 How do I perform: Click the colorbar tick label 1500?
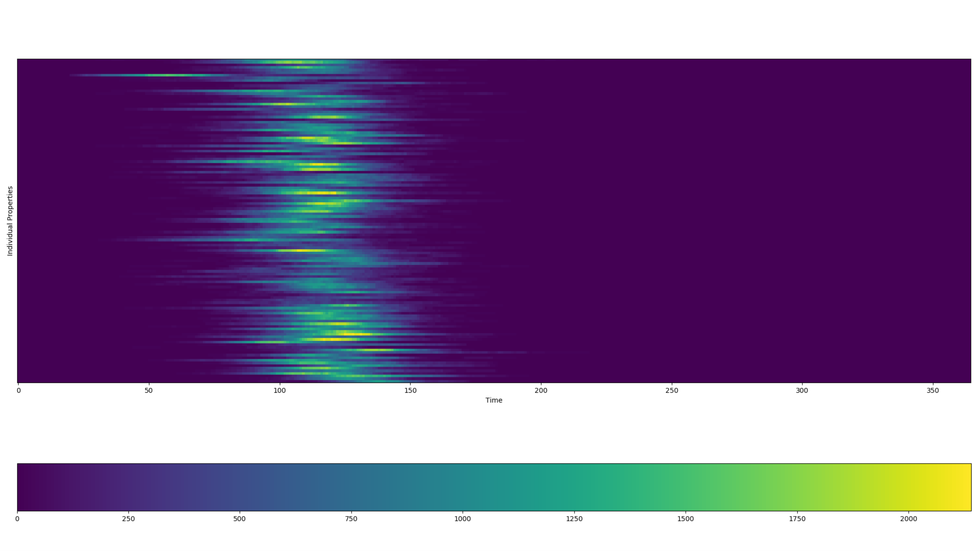(x=686, y=519)
